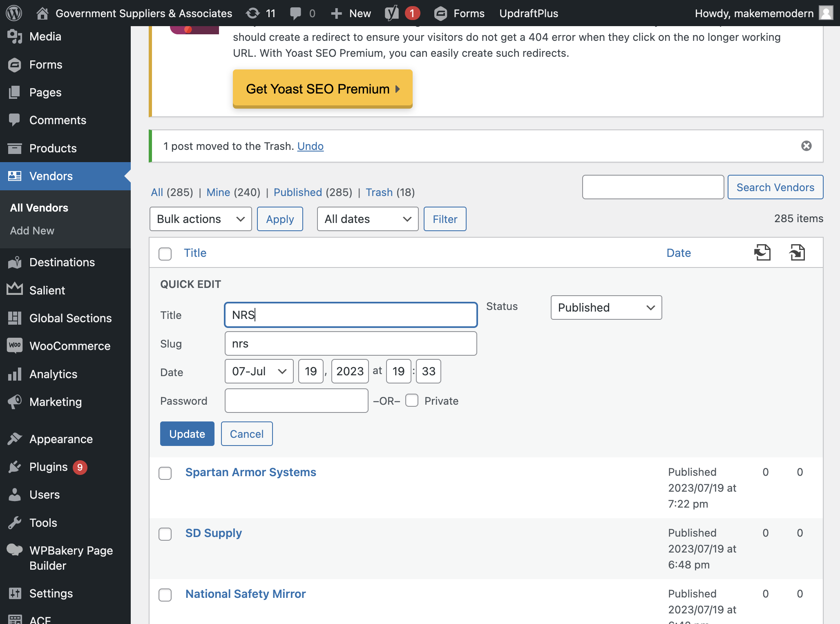The image size is (840, 624).
Task: Sort by received internal links icon column
Action: 797,252
